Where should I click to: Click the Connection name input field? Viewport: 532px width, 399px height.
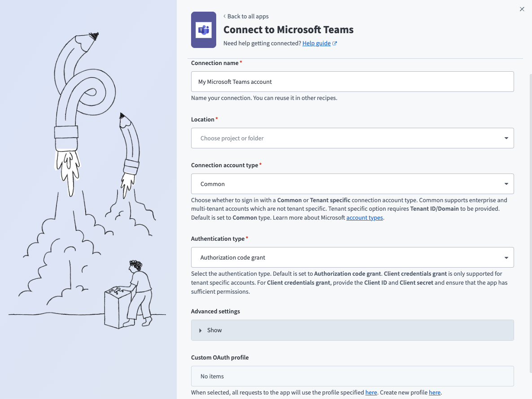click(x=352, y=82)
